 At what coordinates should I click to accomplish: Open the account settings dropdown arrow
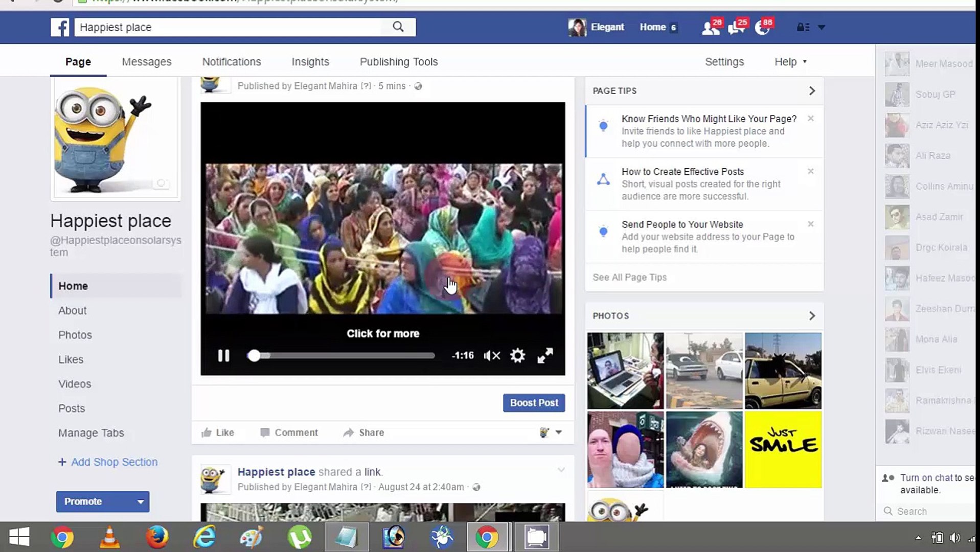pos(822,27)
